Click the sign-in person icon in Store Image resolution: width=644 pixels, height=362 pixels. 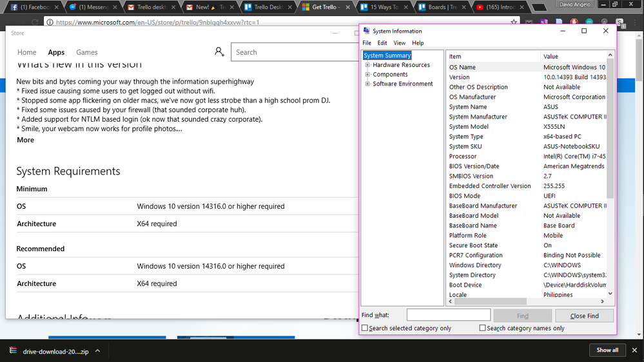219,52
